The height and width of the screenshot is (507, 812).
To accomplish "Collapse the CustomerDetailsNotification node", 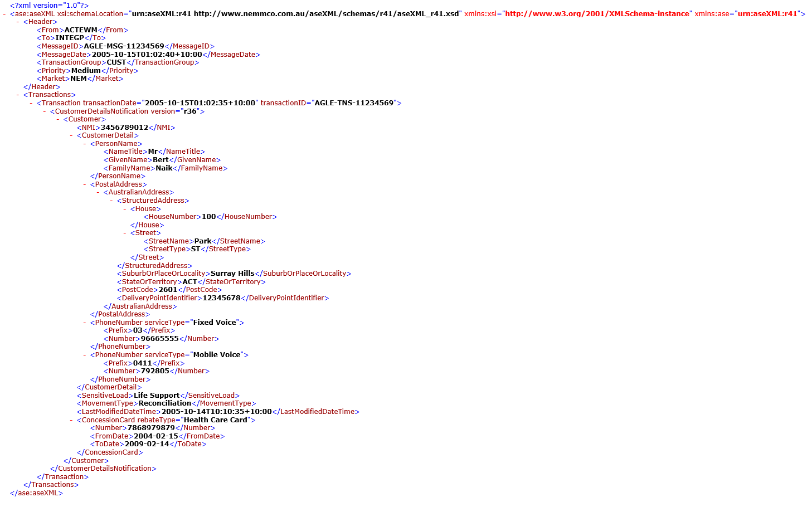I will [x=45, y=111].
